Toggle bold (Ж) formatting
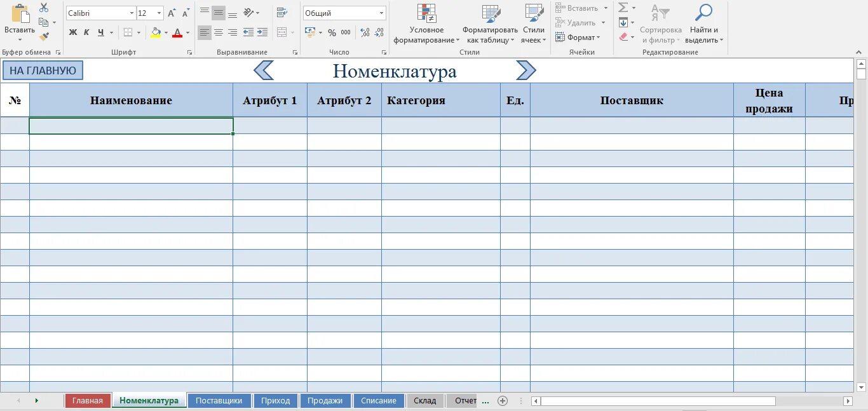This screenshot has height=411, width=868. click(73, 32)
